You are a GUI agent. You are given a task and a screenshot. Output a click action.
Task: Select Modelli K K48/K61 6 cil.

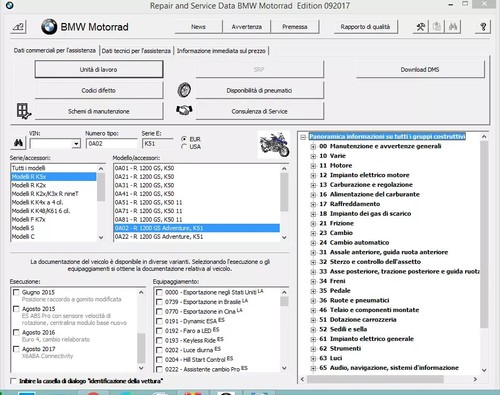54,211
